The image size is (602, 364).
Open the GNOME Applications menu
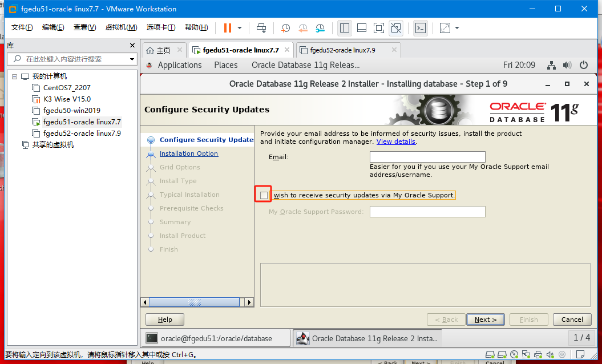tap(180, 65)
